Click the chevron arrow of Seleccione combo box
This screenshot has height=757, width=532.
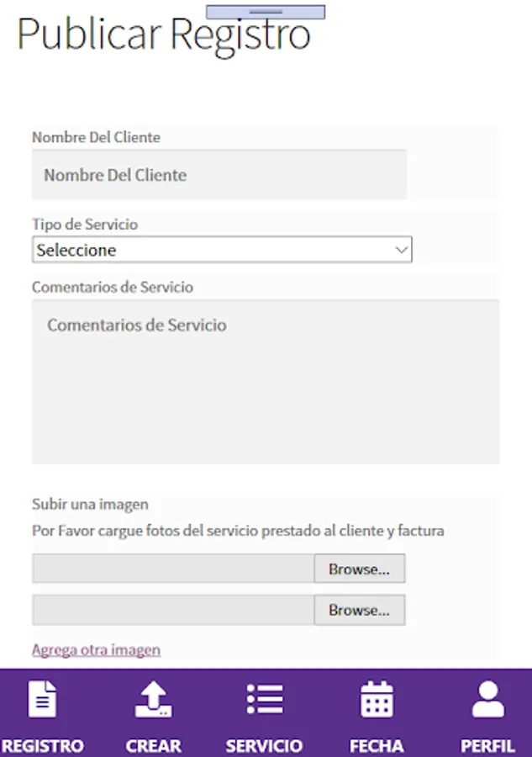tap(401, 250)
